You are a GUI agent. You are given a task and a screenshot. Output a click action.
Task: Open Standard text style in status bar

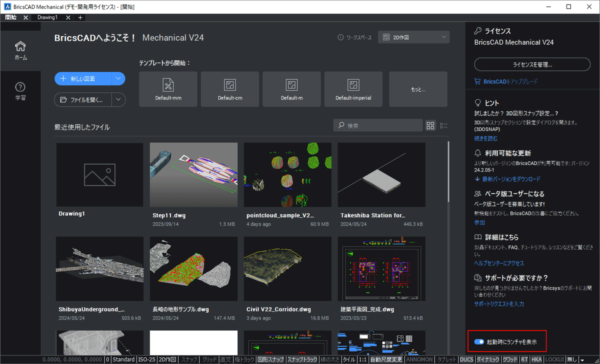point(123,359)
